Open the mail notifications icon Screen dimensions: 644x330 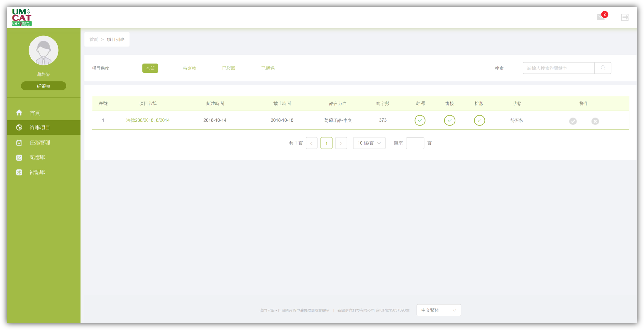coord(601,17)
